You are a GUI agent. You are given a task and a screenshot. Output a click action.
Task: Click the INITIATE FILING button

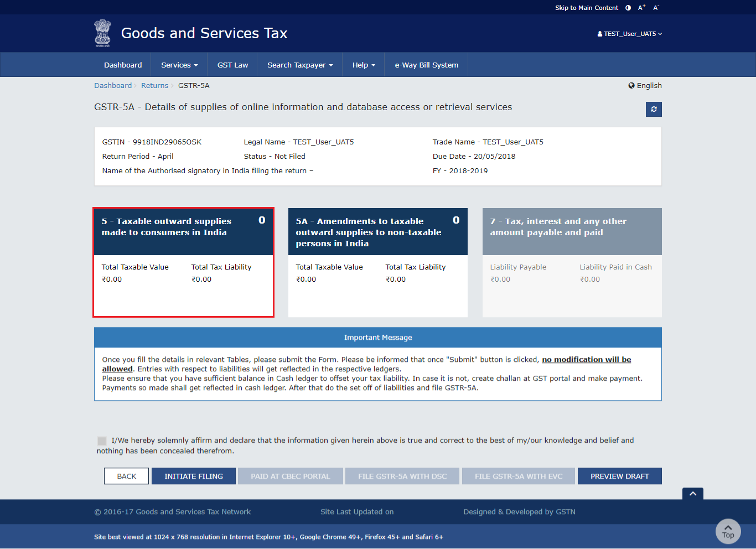click(194, 476)
